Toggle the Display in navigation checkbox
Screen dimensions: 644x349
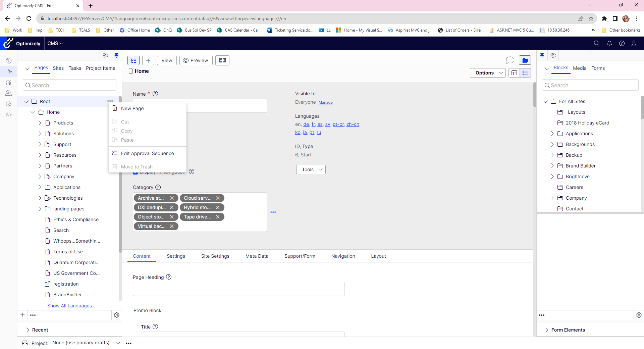pyautogui.click(x=135, y=172)
